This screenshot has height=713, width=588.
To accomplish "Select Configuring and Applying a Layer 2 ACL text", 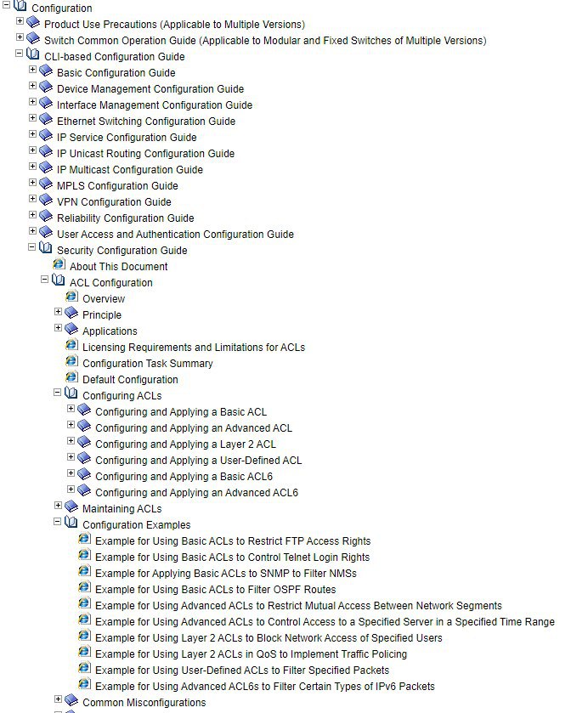I will click(x=185, y=444).
